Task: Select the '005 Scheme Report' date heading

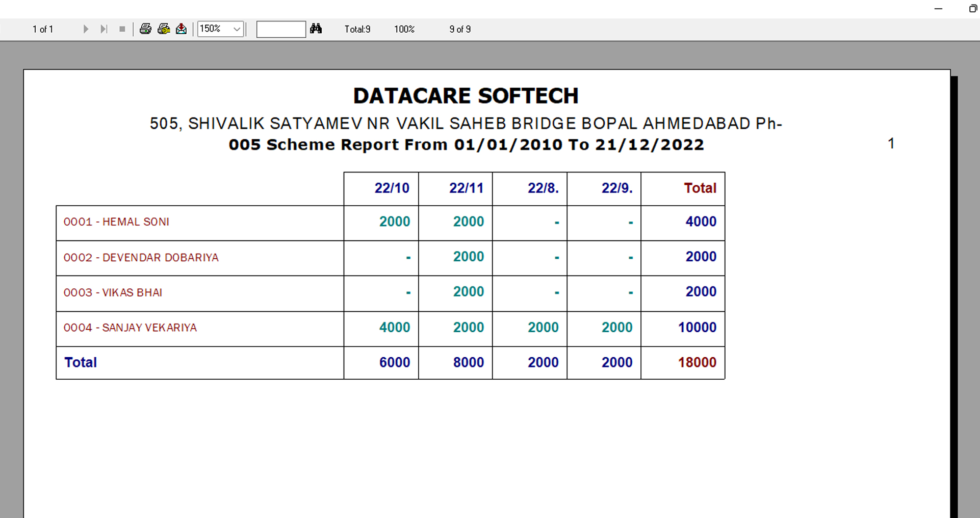Action: click(466, 144)
